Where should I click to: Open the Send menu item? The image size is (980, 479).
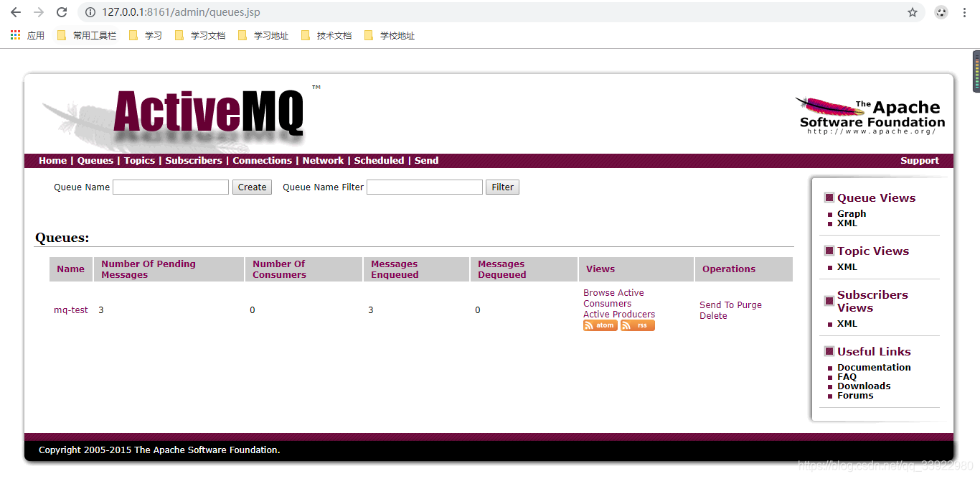pos(426,161)
